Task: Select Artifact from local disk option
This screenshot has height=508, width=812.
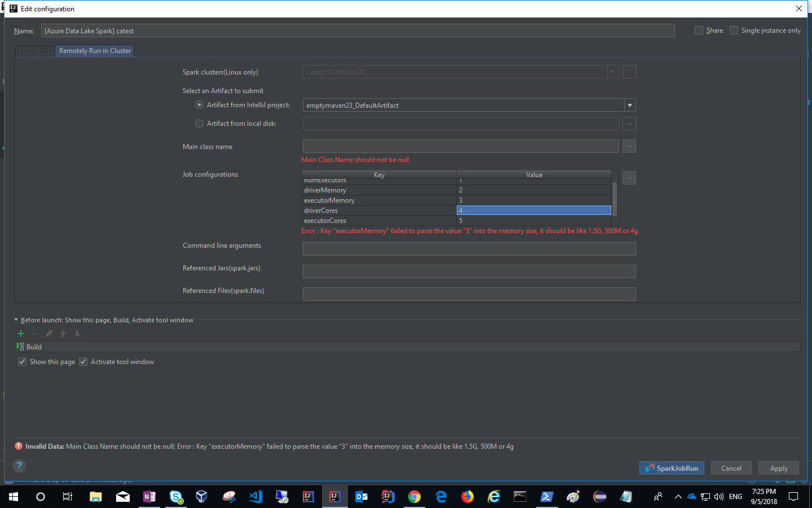Action: coord(199,123)
